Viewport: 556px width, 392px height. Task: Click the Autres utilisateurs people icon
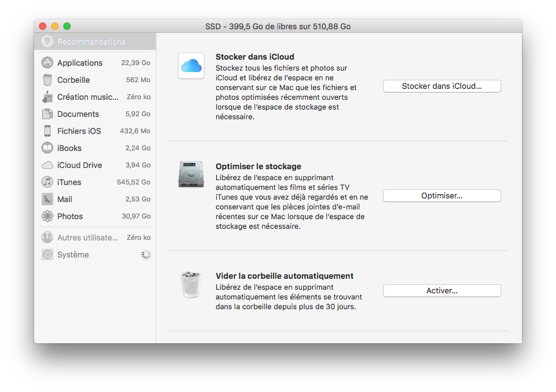(x=47, y=237)
